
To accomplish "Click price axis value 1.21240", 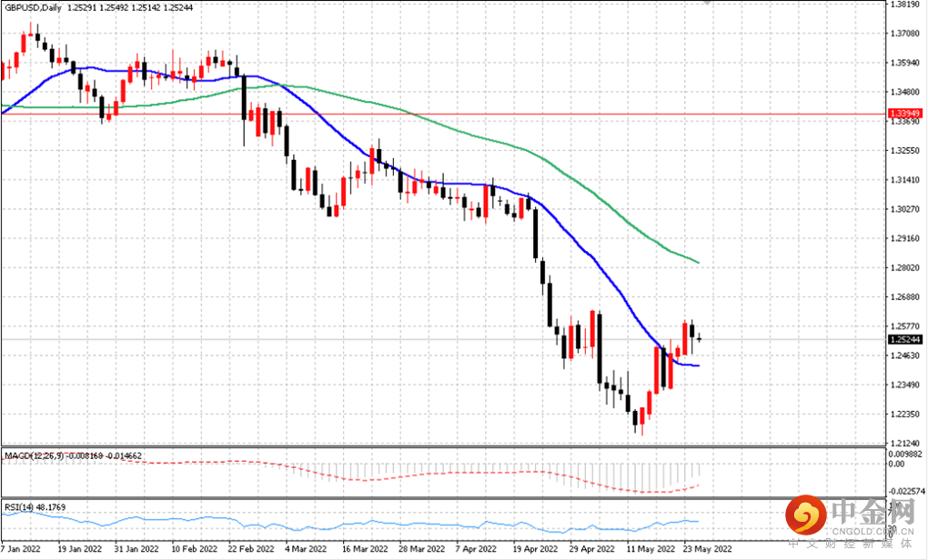I will 905,443.
